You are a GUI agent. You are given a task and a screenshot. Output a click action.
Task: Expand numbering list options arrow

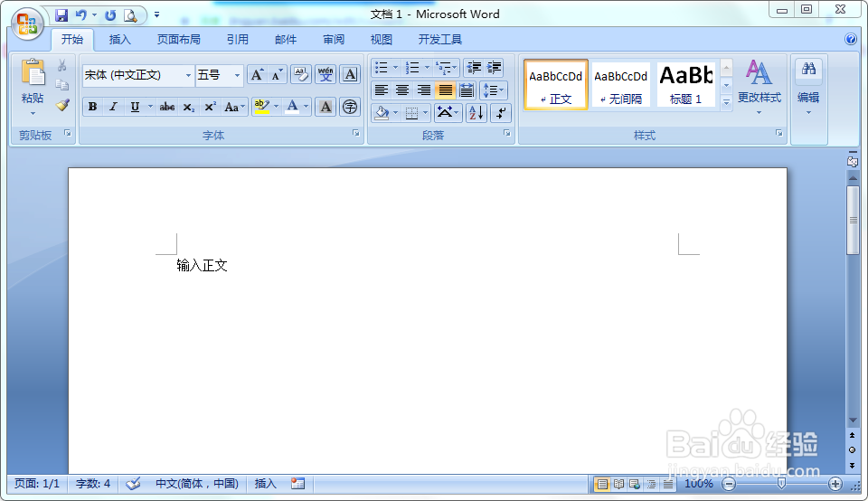(x=427, y=68)
